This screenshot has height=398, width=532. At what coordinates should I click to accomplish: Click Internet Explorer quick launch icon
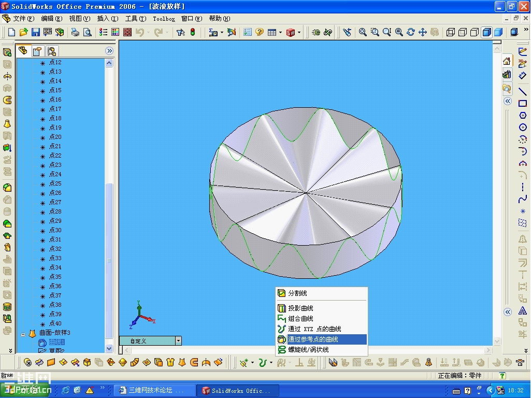65,390
